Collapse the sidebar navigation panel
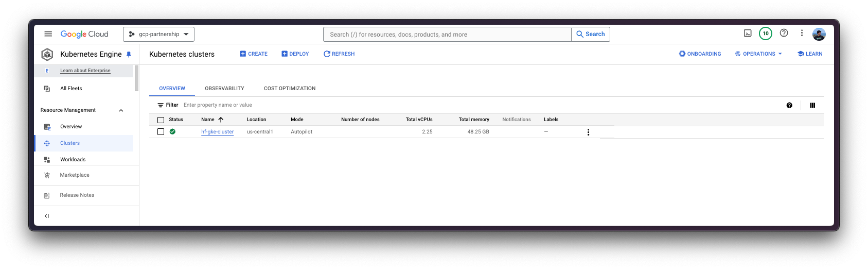The width and height of the screenshot is (868, 269). tap(47, 216)
